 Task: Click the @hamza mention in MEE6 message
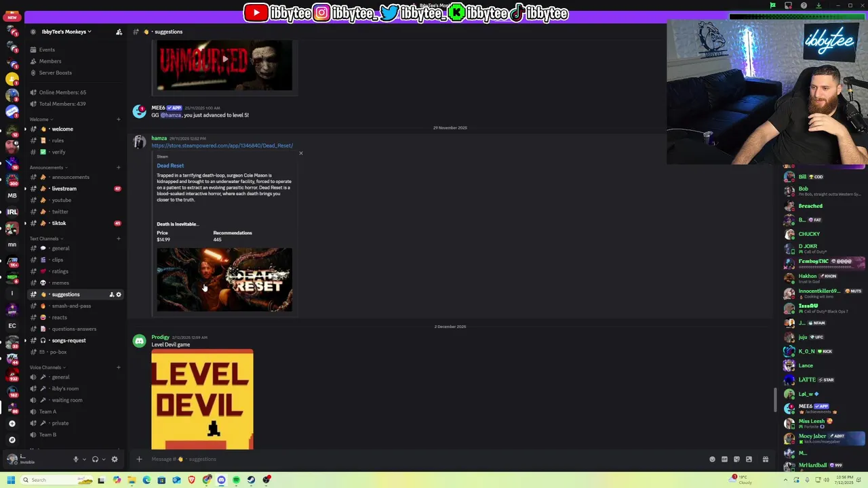click(171, 115)
